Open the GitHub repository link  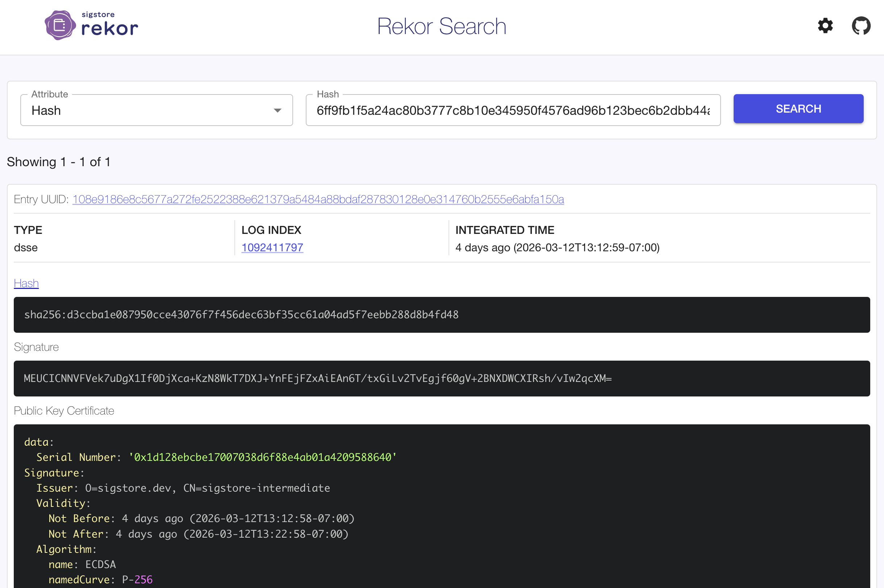pos(861,25)
